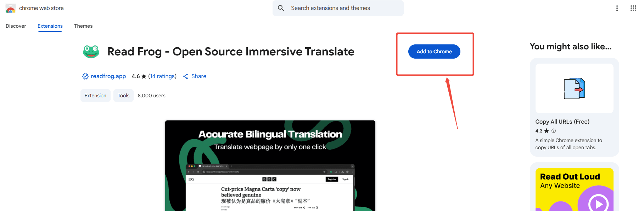Viewport: 644px width, 211px height.
Task: Click the Tools category chip
Action: [x=123, y=96]
